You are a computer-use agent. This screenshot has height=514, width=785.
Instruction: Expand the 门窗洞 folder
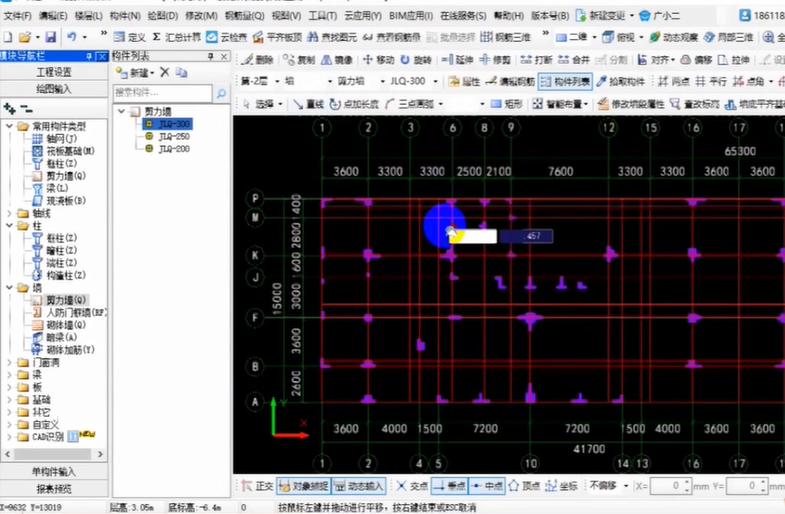point(10,362)
